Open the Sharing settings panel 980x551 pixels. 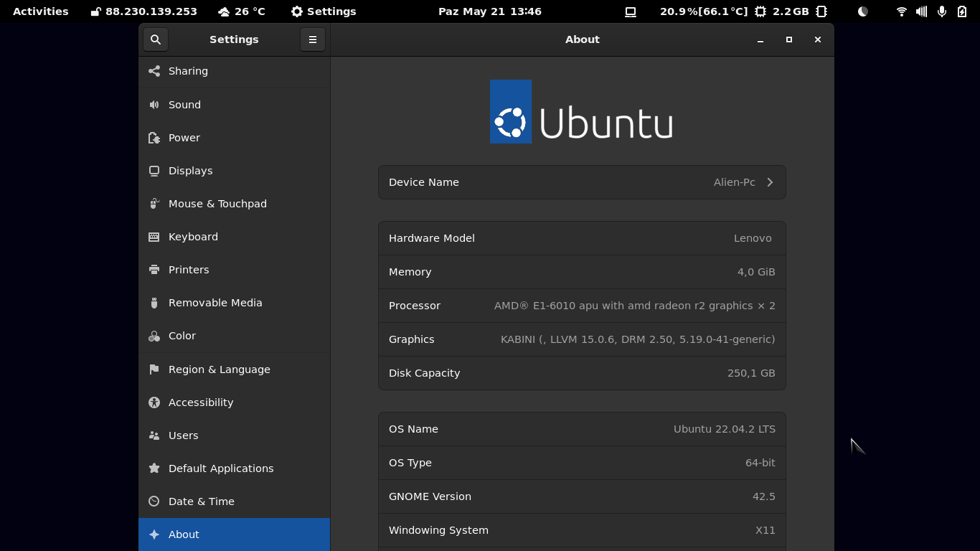(235, 71)
